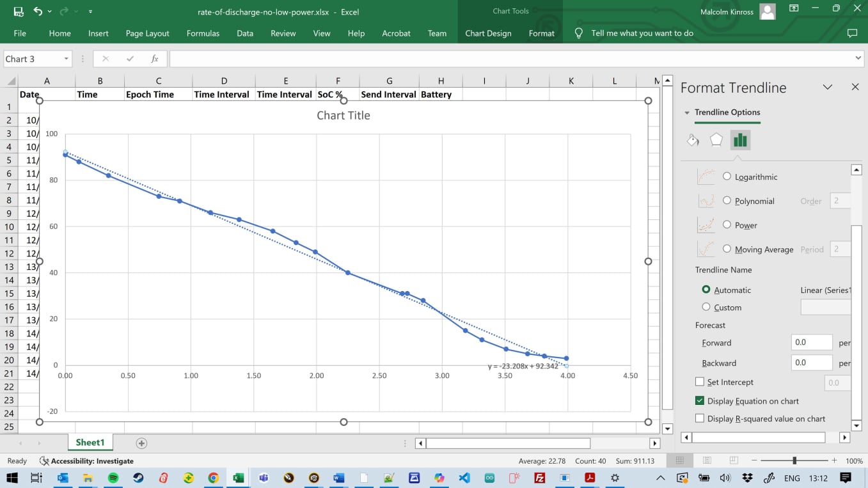The image size is (868, 488).
Task: Select the Polynomial trendline radio button
Action: pos(728,200)
